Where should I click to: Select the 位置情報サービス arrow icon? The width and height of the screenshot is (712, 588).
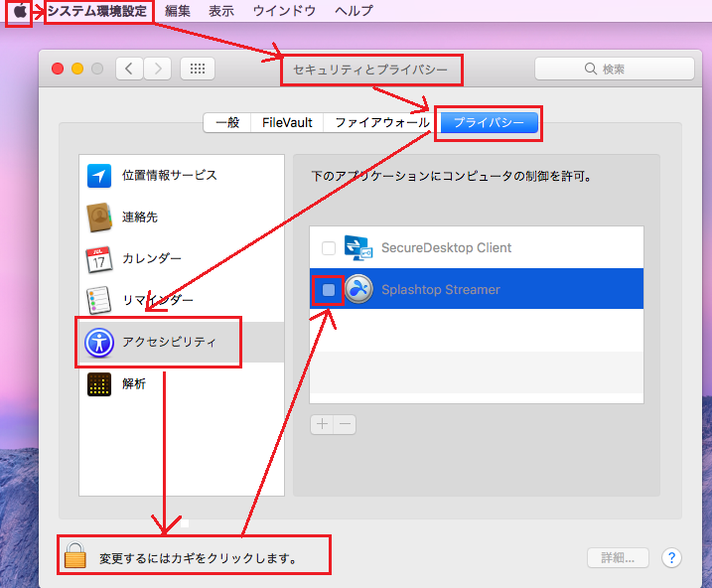99,176
